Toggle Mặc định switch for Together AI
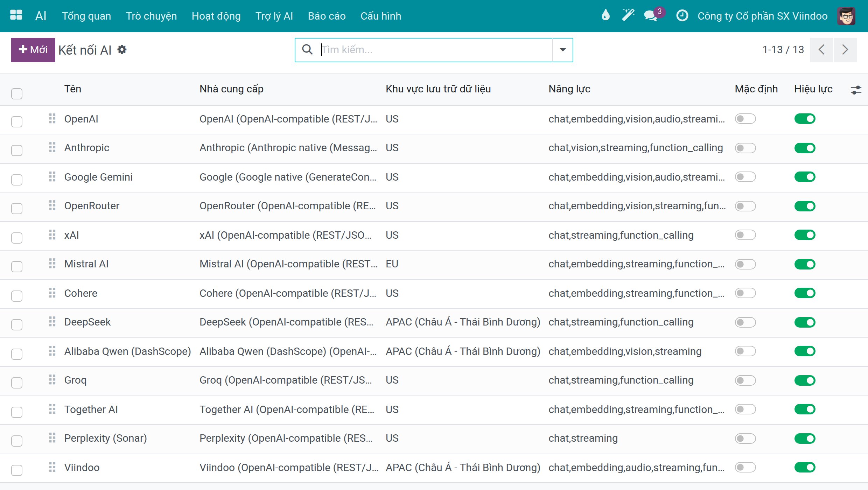The height and width of the screenshot is (490, 868). pyautogui.click(x=745, y=409)
